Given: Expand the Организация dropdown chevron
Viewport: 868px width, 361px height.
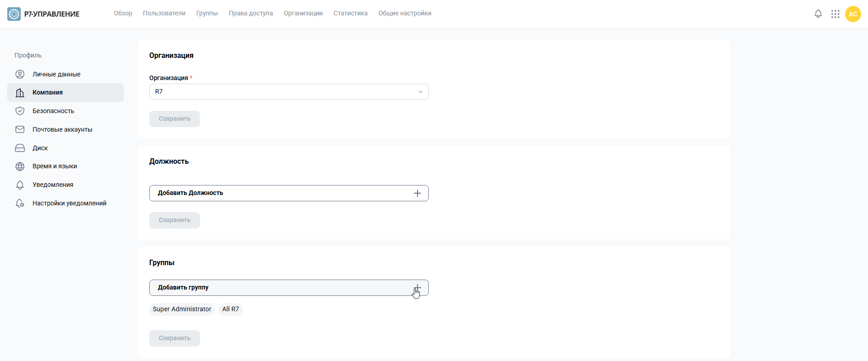Looking at the screenshot, I should [421, 92].
